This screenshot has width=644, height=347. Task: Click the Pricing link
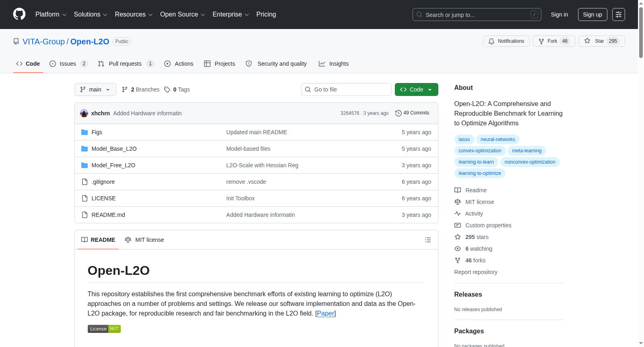(266, 15)
